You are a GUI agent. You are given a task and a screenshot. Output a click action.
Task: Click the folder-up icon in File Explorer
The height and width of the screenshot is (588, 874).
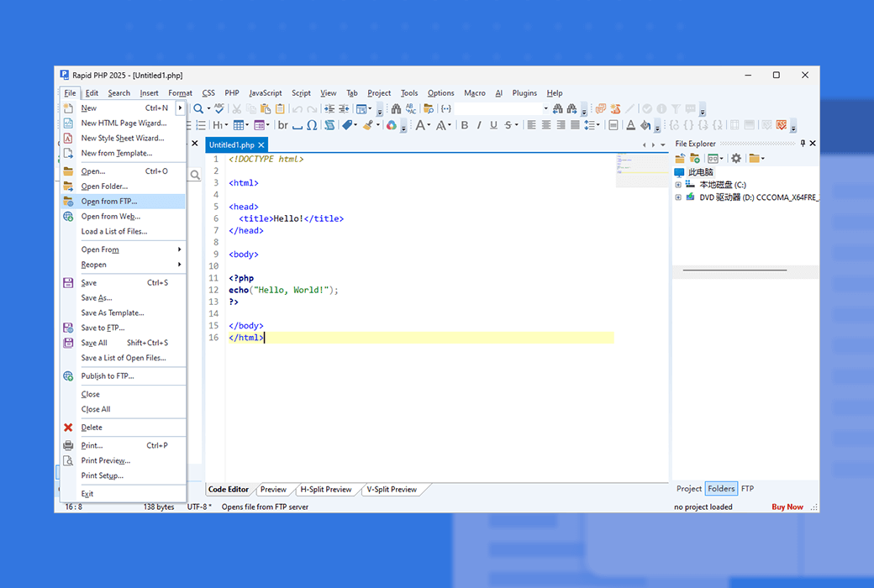680,158
